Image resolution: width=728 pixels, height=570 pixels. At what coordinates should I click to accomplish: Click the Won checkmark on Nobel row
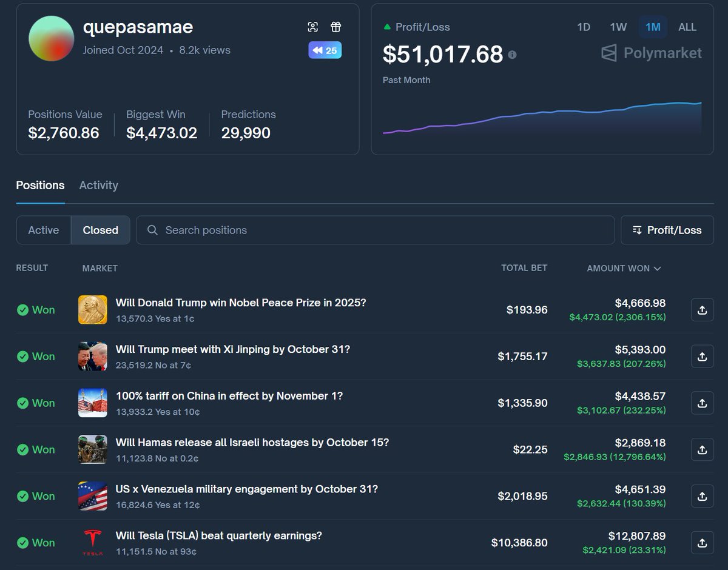click(x=22, y=310)
